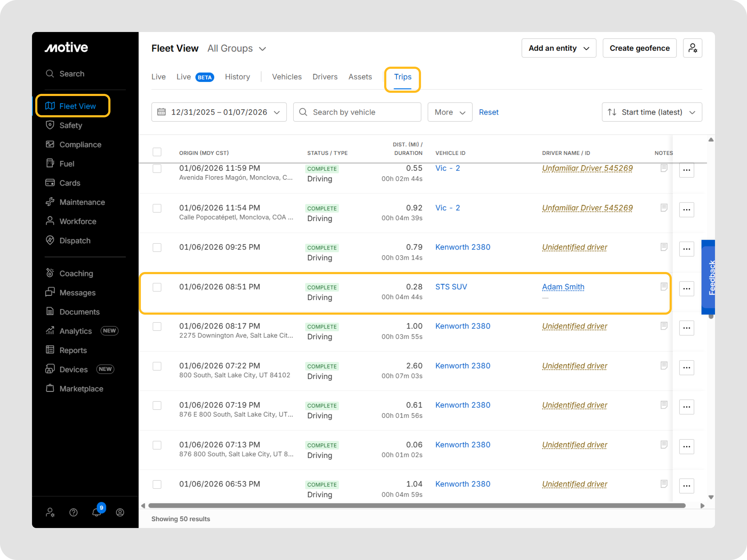This screenshot has width=747, height=560.
Task: Open Start time (latest) sort dropdown
Action: point(651,112)
